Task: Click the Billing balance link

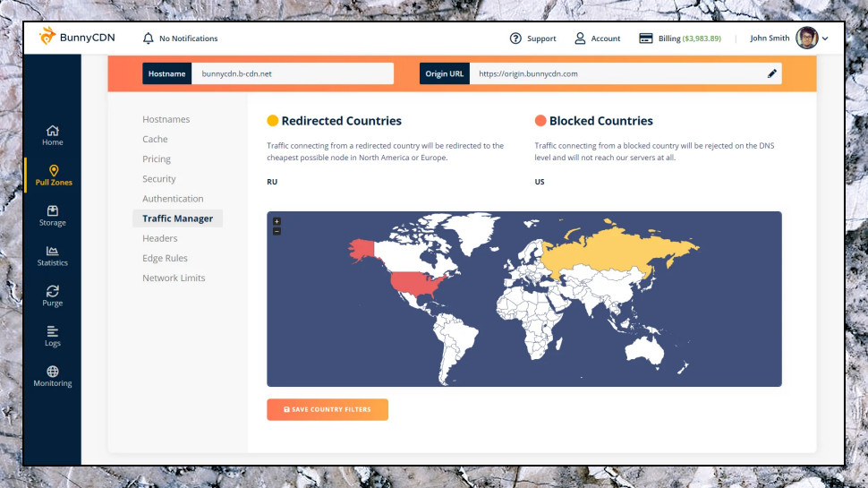Action: [690, 39]
